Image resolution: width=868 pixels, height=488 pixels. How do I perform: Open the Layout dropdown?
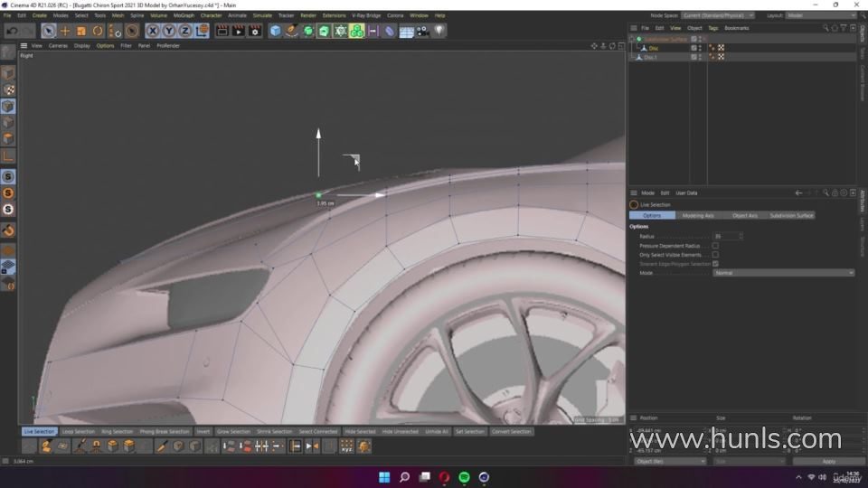(x=821, y=15)
